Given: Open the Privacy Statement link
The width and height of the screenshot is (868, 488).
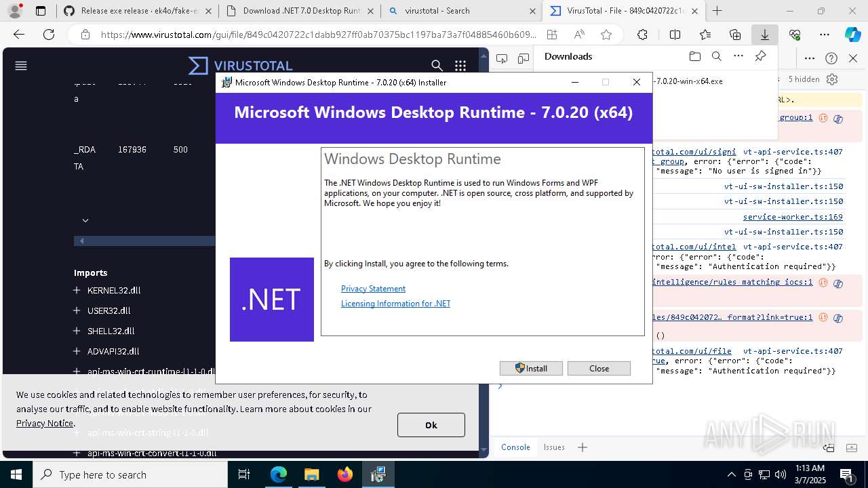Looking at the screenshot, I should (373, 289).
